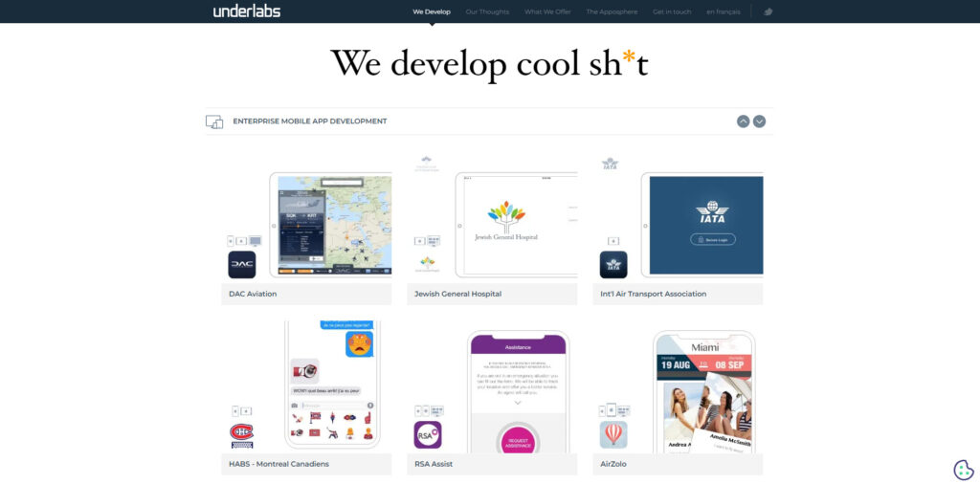The width and height of the screenshot is (980, 484).
Task: Open the Our Thoughts menu item
Action: point(487,11)
